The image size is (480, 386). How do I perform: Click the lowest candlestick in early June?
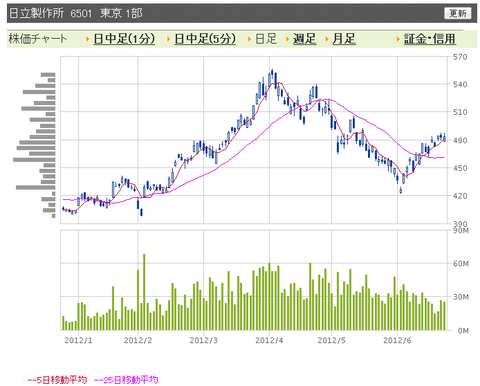(x=401, y=190)
